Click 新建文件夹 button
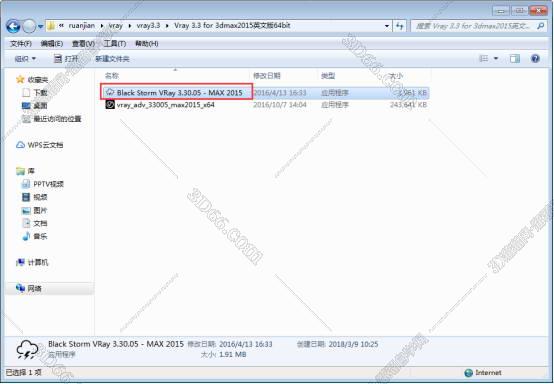 tap(112, 59)
